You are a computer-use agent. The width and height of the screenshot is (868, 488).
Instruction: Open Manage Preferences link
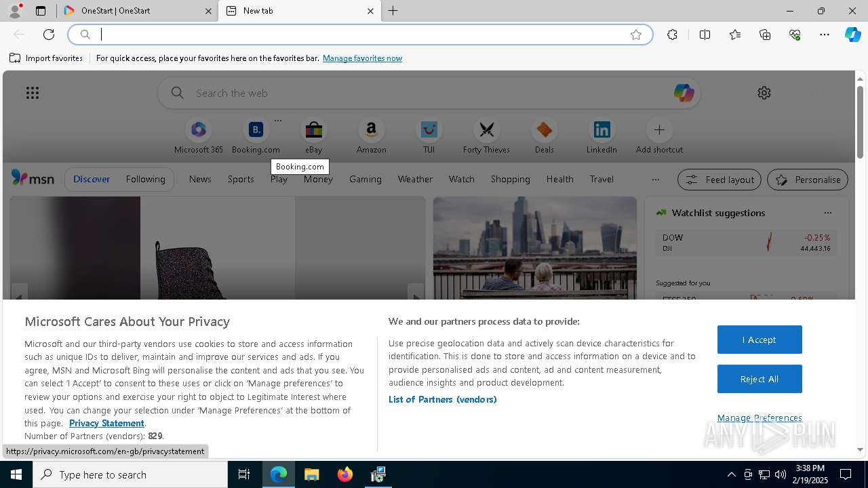pyautogui.click(x=759, y=418)
